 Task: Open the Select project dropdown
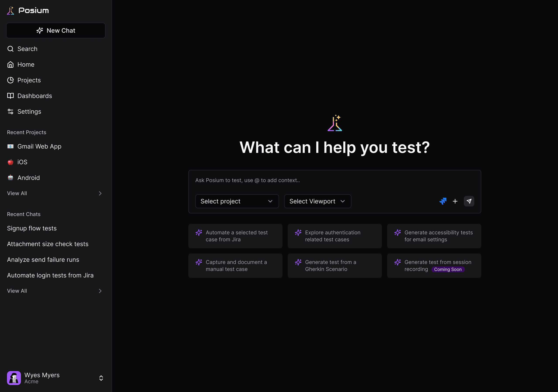(x=237, y=201)
